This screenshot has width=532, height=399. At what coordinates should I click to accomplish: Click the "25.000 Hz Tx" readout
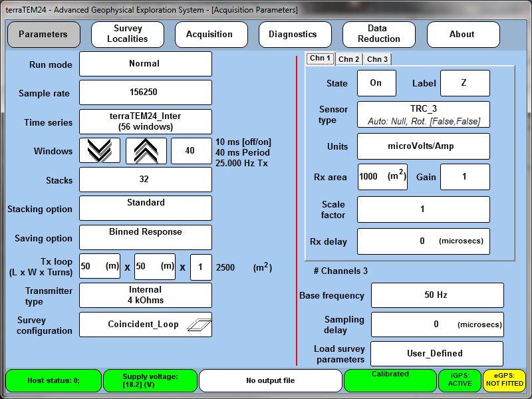tap(241, 163)
